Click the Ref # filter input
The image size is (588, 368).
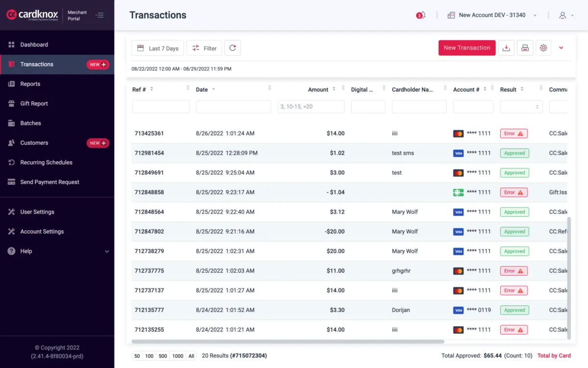(x=161, y=107)
